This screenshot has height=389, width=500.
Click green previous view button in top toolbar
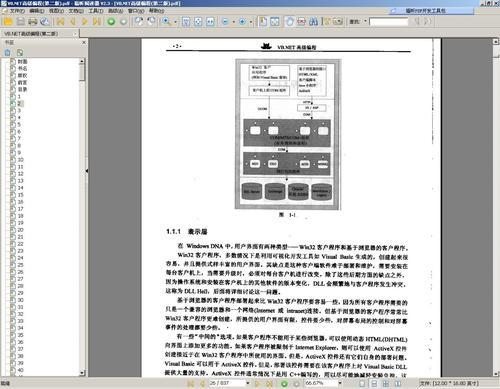(111, 22)
